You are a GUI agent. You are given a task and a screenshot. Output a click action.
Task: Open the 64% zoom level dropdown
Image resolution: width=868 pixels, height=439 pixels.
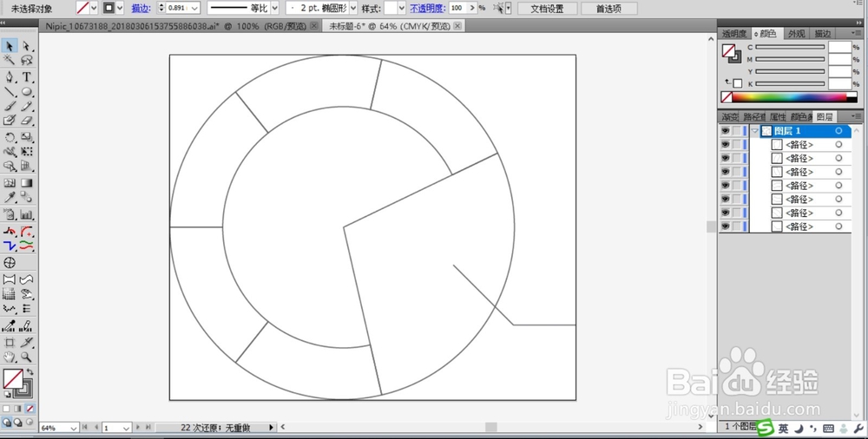(74, 428)
